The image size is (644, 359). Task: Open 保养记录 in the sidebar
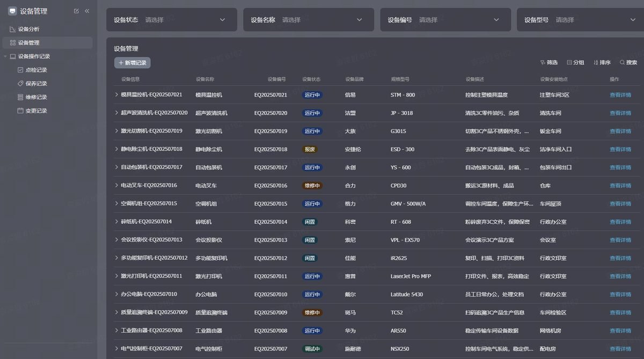click(x=36, y=84)
